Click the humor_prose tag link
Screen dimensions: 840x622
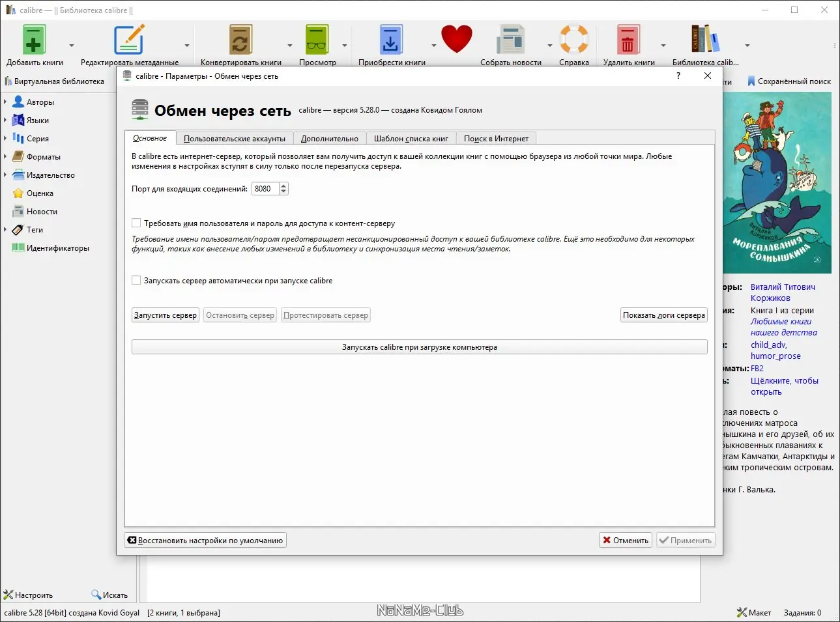775,356
